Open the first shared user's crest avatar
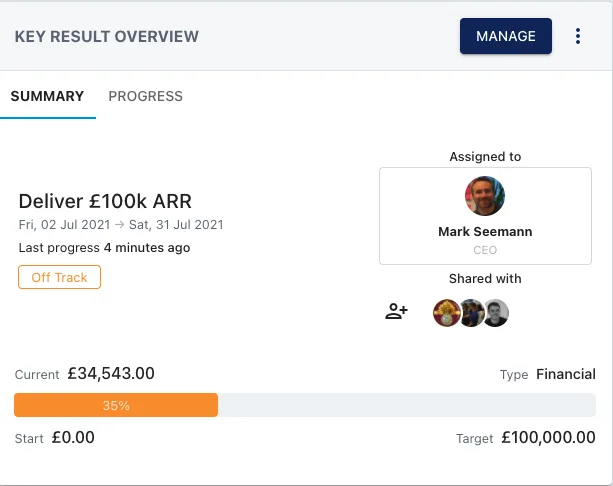 point(446,313)
